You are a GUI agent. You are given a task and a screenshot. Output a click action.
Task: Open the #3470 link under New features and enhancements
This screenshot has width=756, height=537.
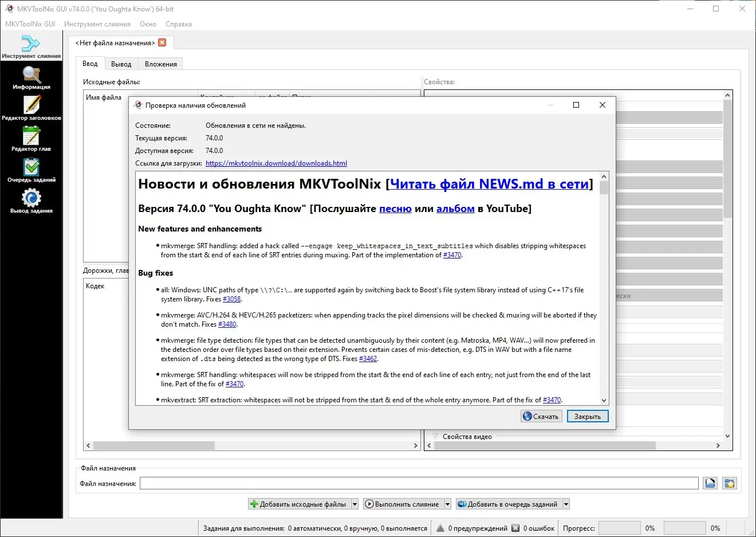tap(452, 255)
